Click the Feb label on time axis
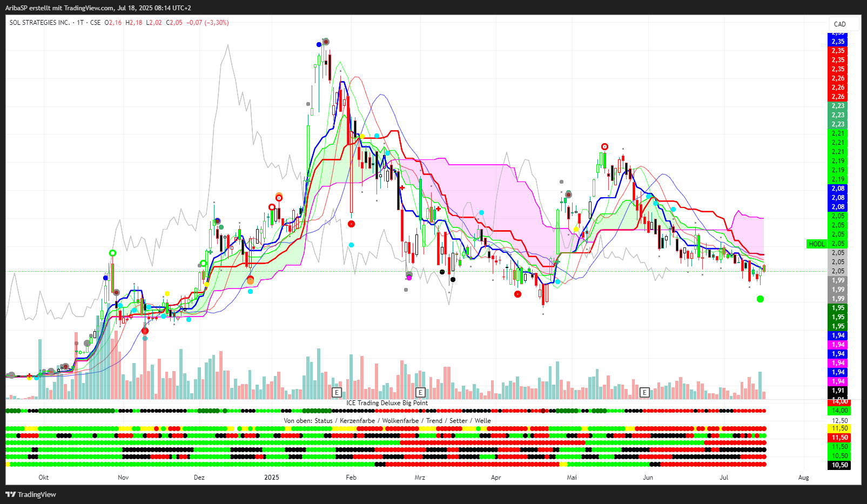This screenshot has height=504, width=867. [351, 477]
